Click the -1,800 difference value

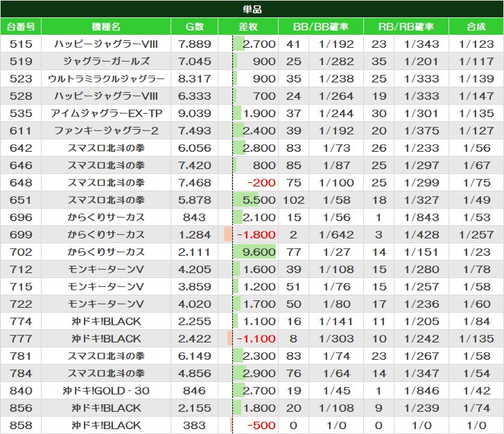point(257,235)
